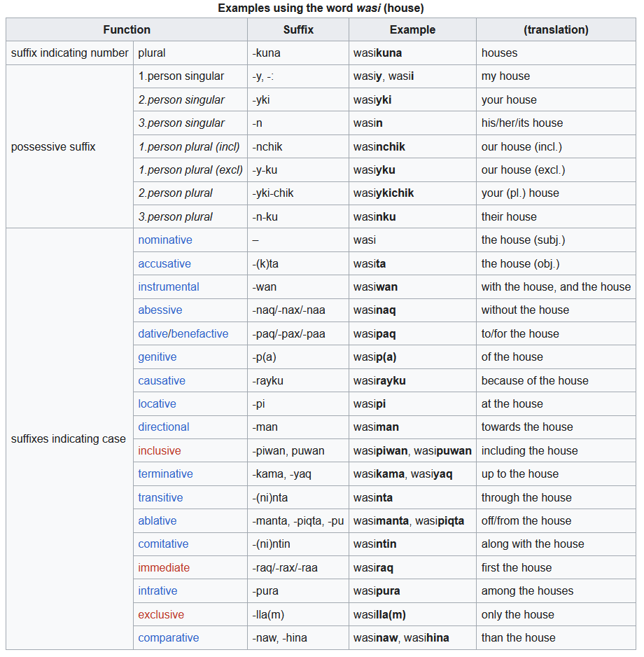The width and height of the screenshot is (644, 657).
Task: Click the '-kuna' suffix cell
Action: pos(298,53)
